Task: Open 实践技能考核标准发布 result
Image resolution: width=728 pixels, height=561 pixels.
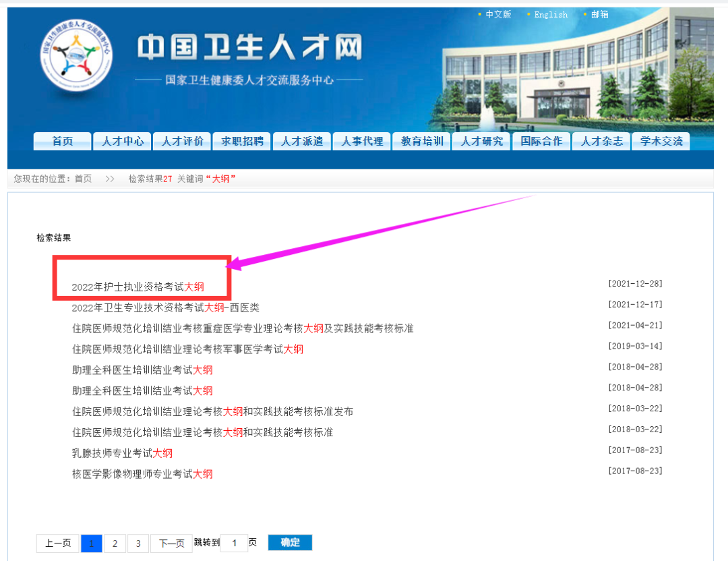Action: tap(212, 412)
